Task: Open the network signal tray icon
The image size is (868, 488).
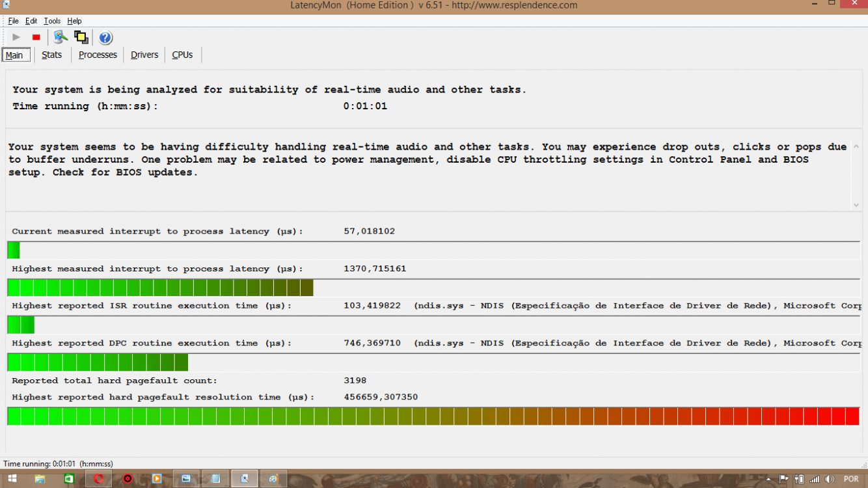Action: 814,480
